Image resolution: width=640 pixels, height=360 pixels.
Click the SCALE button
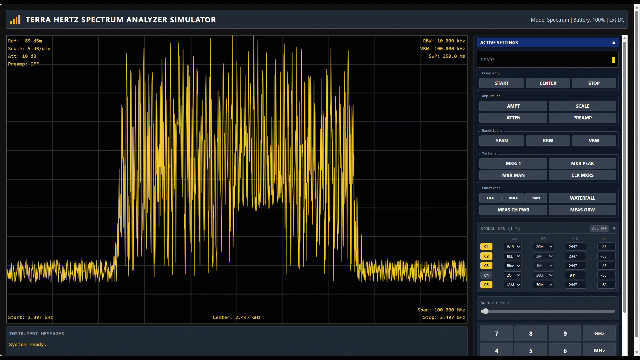point(582,106)
